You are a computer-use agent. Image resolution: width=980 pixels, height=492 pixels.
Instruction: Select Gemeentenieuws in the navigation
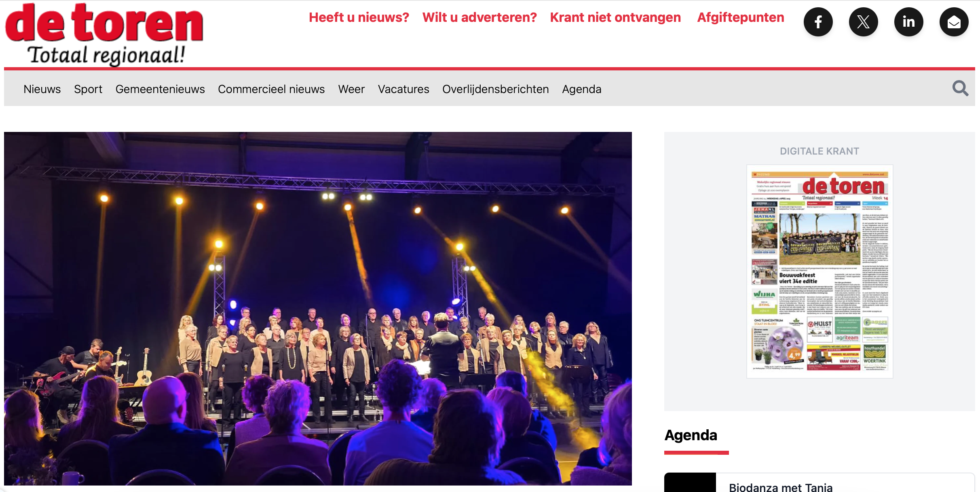tap(160, 89)
